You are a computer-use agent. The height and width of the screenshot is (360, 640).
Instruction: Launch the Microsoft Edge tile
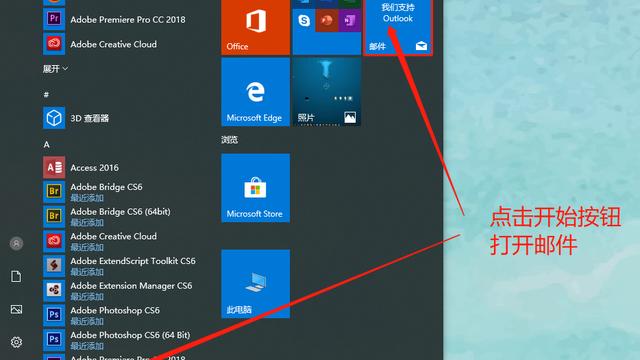[256, 92]
